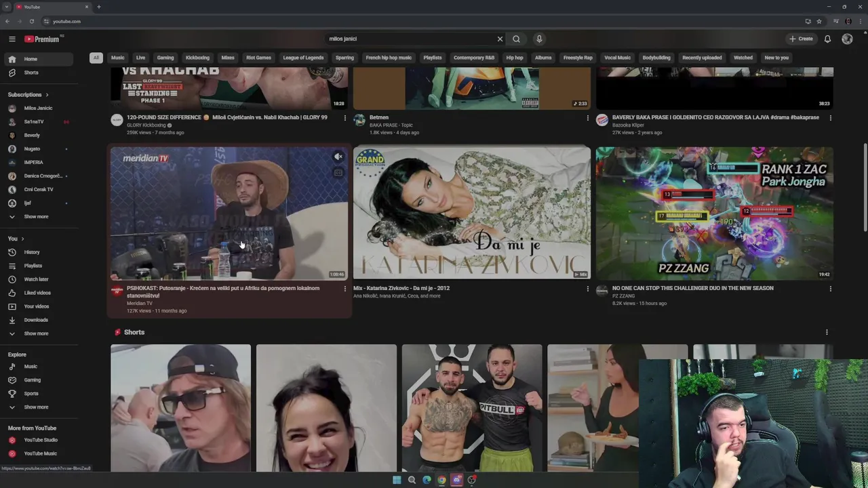Screen dimensions: 868x488
Task: Open the Shorts section options menu
Action: pos(827,332)
